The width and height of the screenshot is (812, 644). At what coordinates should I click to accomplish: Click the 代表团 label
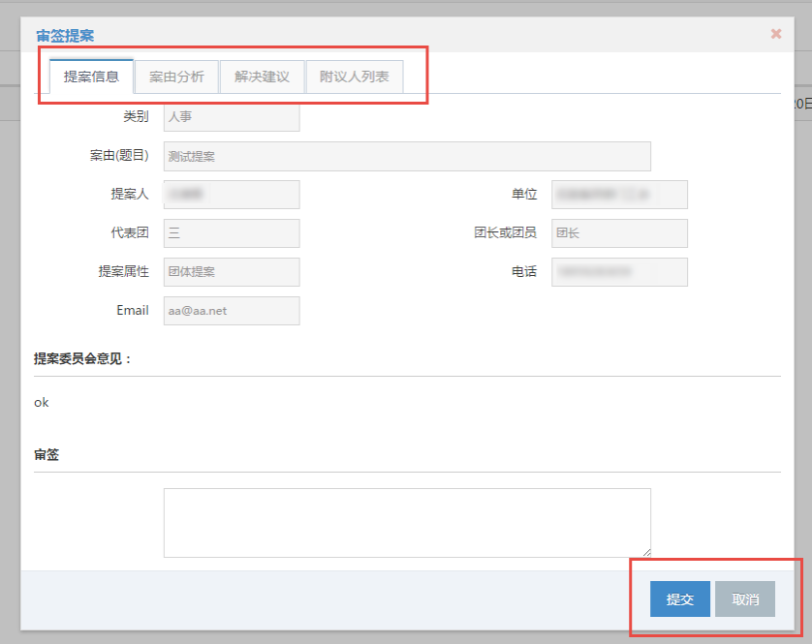[x=130, y=232]
